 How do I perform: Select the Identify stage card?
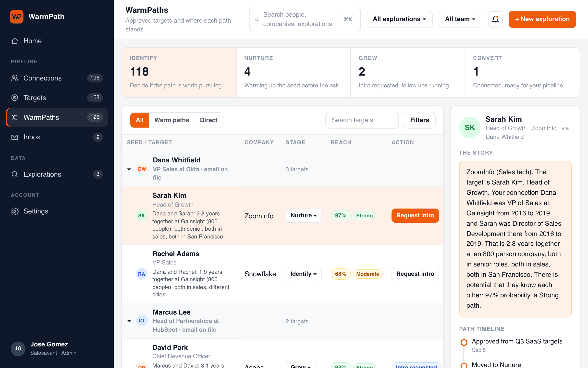[x=179, y=72]
